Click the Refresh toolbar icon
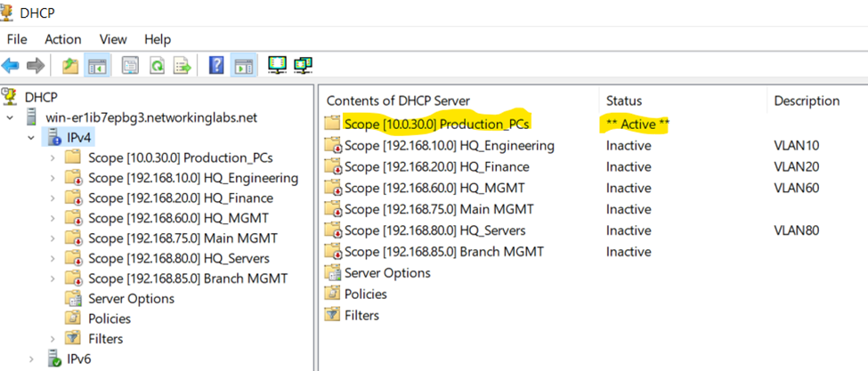 coord(158,66)
